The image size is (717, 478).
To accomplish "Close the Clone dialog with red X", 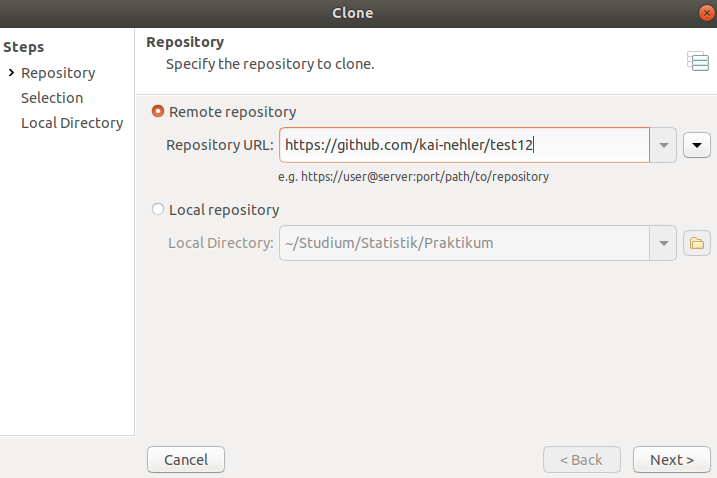I will (706, 13).
